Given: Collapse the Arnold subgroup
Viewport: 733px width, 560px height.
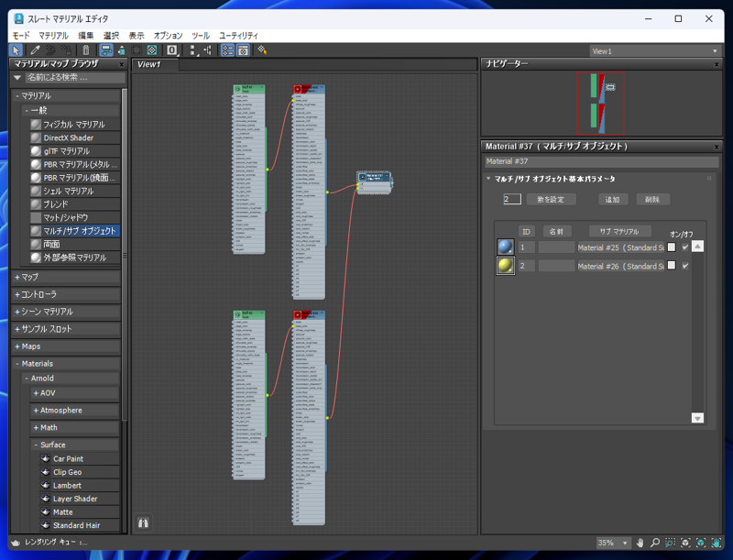Looking at the screenshot, I should point(71,379).
